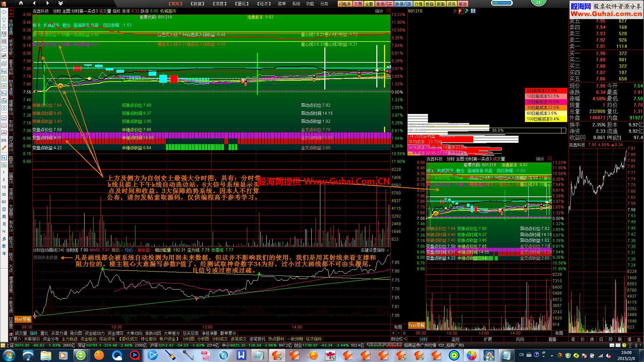Switch to the 量比 indicator tab
The width and height of the screenshot is (644, 362).
tap(44, 333)
